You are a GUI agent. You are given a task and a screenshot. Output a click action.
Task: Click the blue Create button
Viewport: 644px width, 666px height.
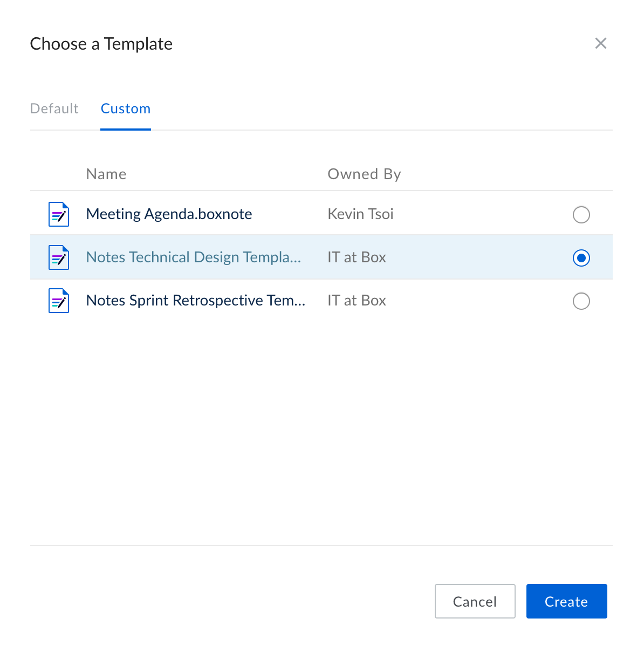pos(566,601)
